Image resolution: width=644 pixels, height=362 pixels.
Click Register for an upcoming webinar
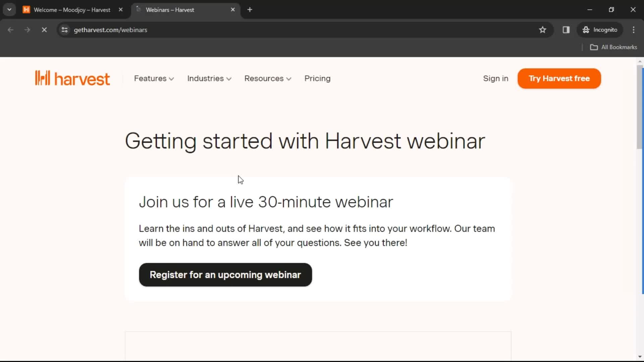point(225,275)
